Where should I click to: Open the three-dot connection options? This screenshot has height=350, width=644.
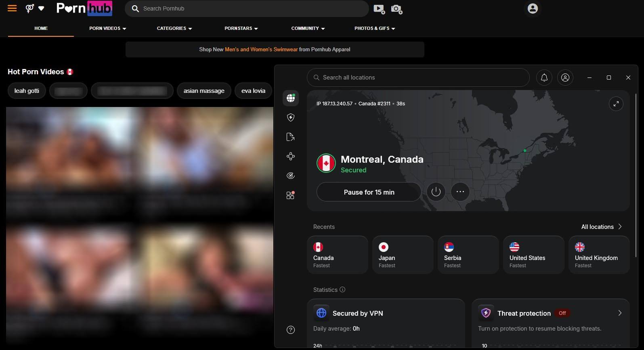point(460,192)
